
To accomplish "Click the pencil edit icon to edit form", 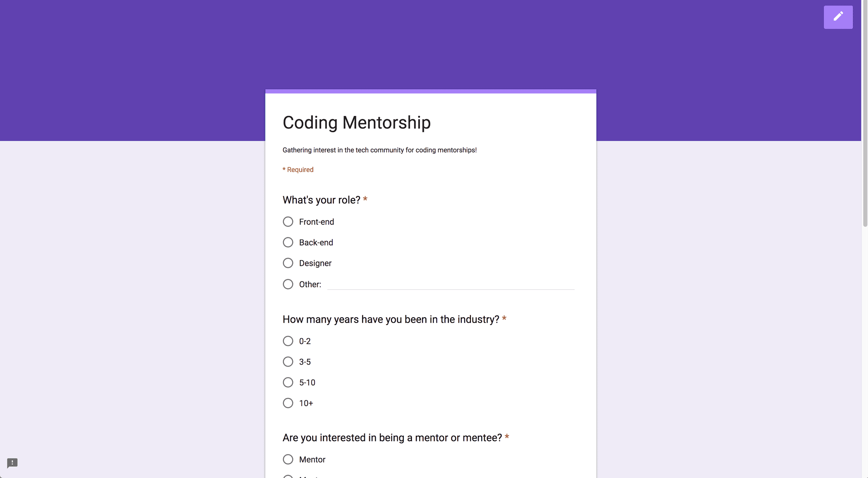I will pos(838,17).
